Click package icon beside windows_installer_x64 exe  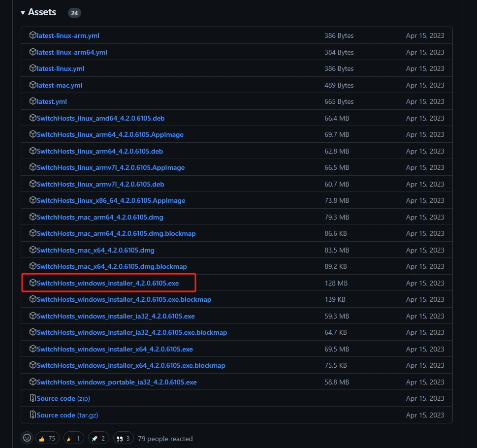[33, 349]
